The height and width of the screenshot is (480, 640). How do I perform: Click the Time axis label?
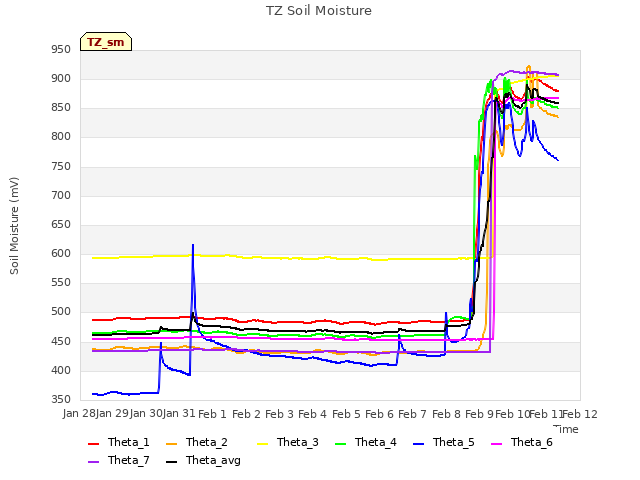pos(566,429)
